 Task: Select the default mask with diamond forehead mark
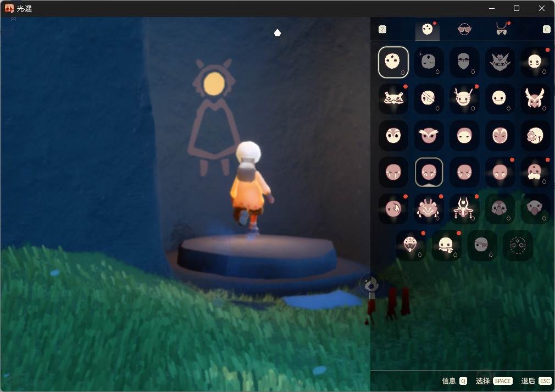[x=393, y=62]
